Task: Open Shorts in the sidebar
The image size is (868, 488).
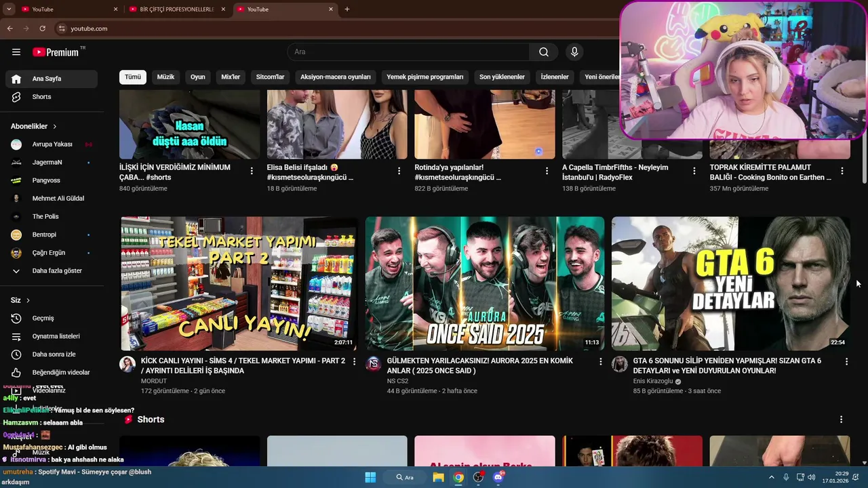Action: click(x=52, y=97)
